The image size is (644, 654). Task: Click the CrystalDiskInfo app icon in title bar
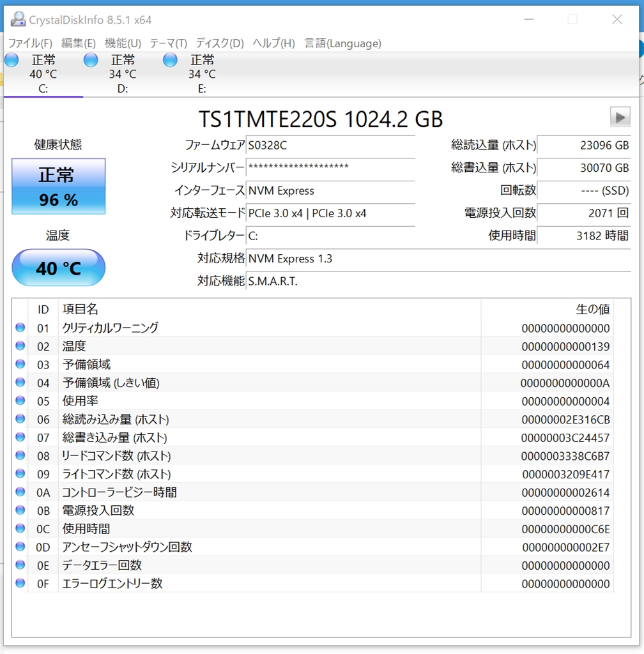tap(17, 19)
